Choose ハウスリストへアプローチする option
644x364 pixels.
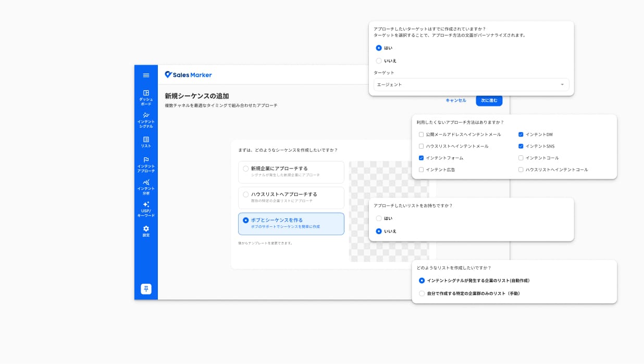pos(291,198)
